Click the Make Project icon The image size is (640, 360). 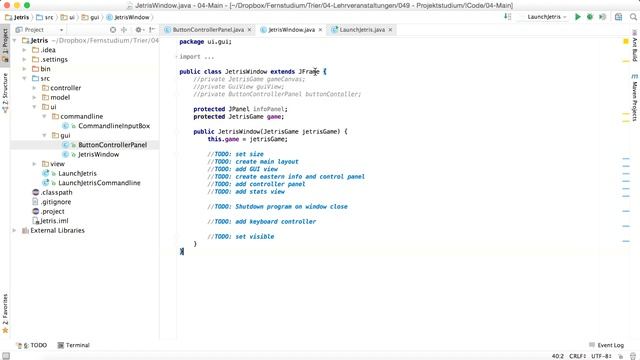[507, 17]
